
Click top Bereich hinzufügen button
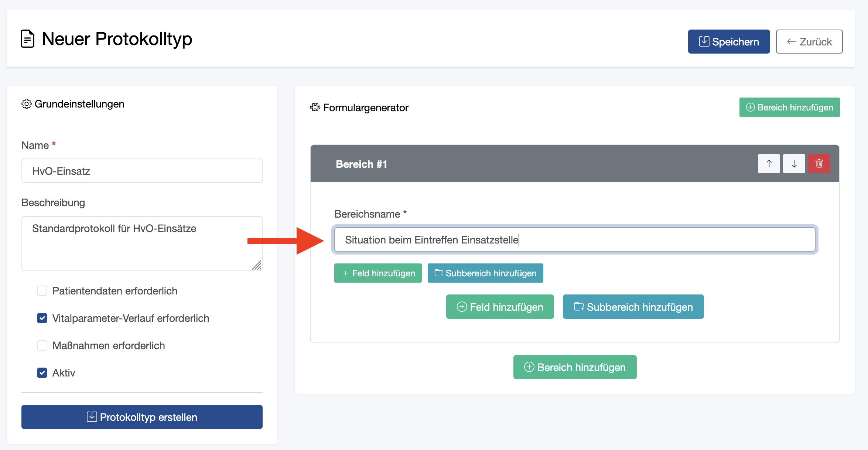pyautogui.click(x=789, y=108)
